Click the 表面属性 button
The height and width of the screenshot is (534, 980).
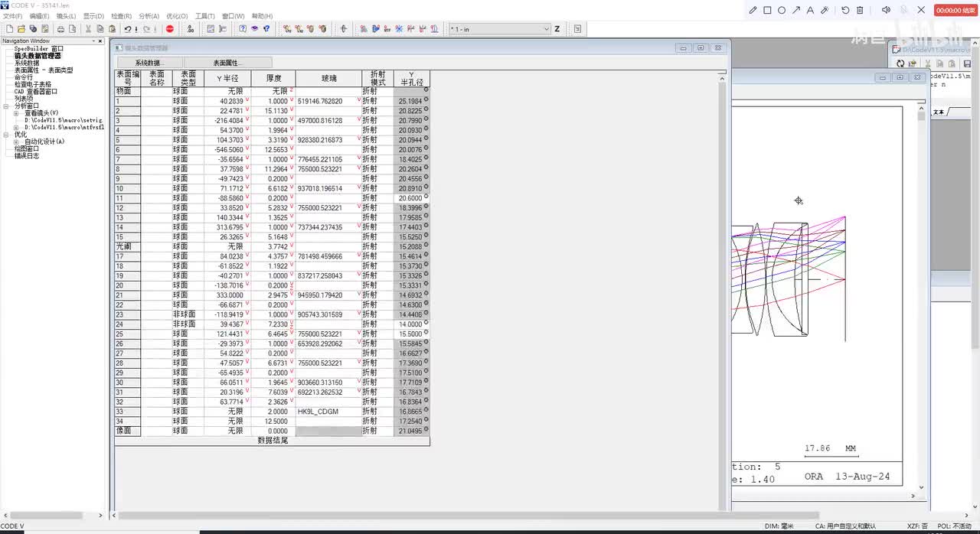(226, 63)
